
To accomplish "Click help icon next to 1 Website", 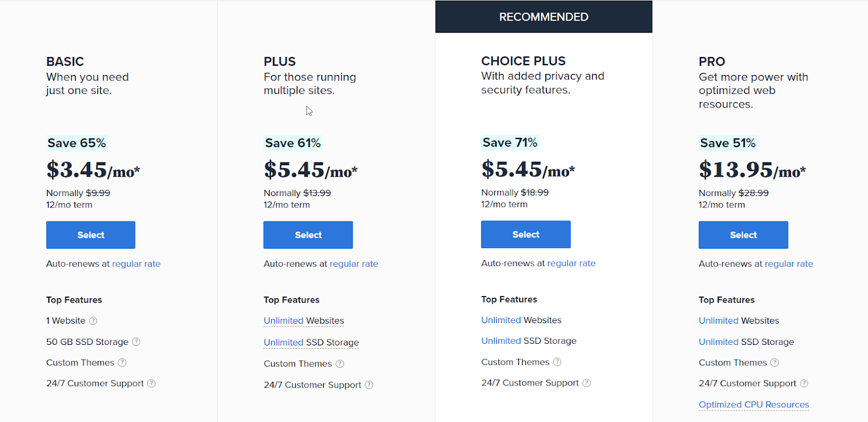I will (x=93, y=321).
